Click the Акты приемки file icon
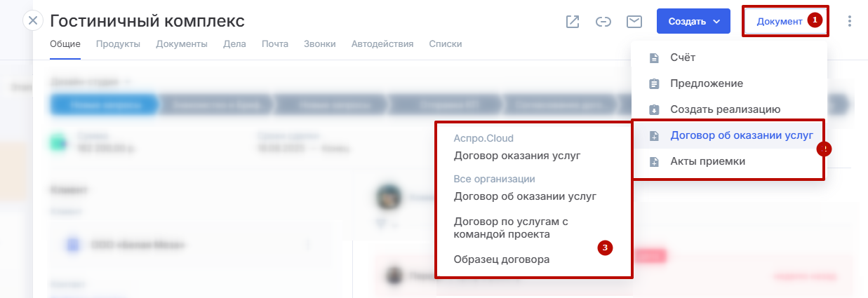The image size is (868, 298). click(x=654, y=161)
